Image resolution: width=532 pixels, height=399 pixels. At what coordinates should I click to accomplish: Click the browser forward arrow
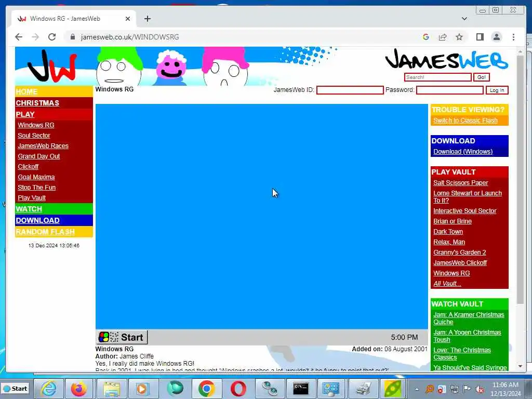coord(35,37)
